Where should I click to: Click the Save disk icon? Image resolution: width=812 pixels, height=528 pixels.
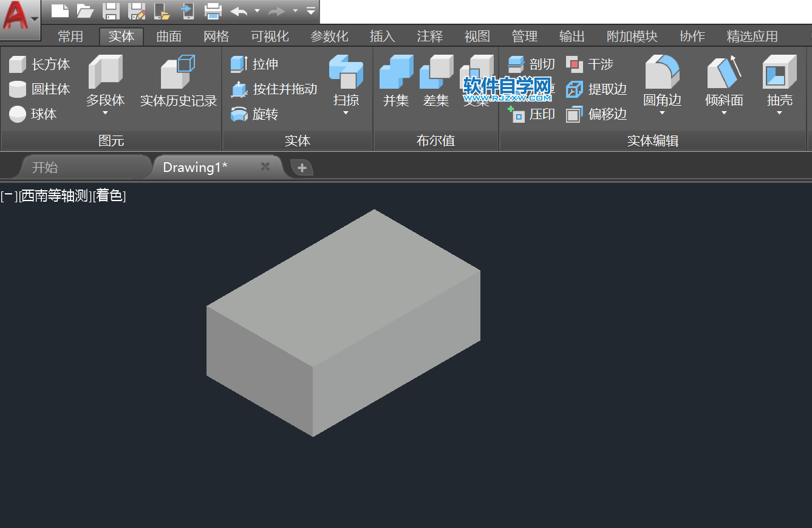[x=111, y=10]
